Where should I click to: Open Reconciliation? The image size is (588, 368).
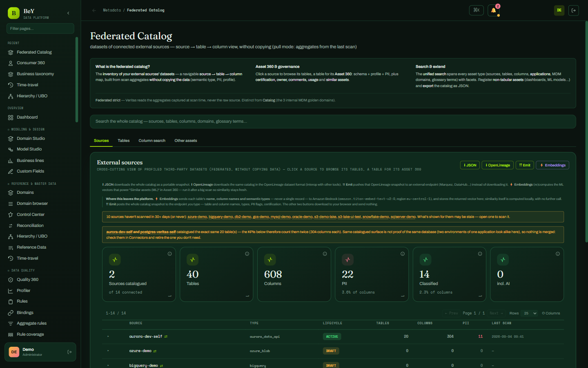[x=30, y=226]
